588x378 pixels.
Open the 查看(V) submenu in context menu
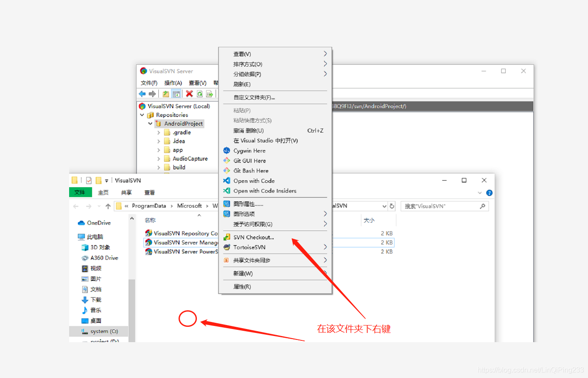click(x=275, y=54)
